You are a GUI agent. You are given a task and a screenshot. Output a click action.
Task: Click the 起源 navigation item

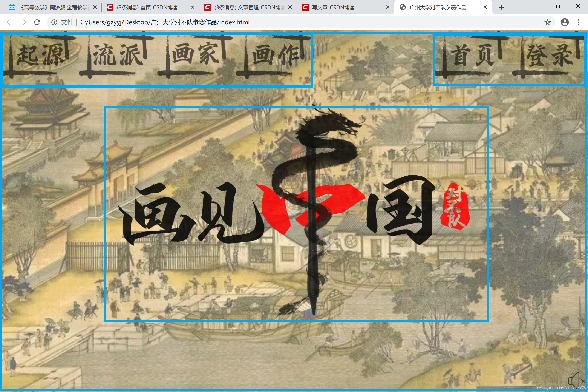pos(40,56)
